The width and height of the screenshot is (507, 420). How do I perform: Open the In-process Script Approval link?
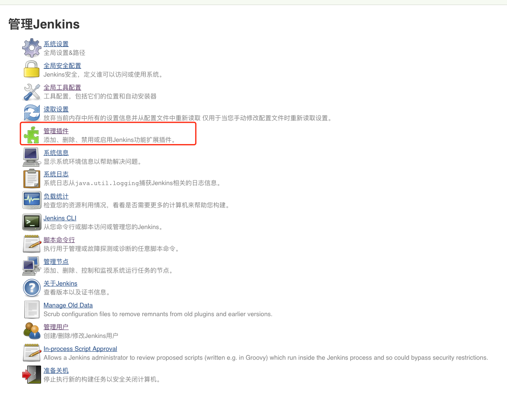[80, 349]
